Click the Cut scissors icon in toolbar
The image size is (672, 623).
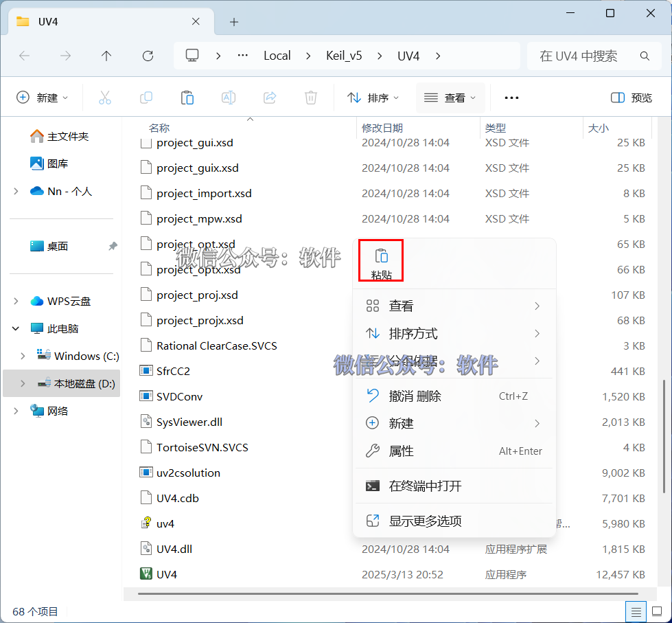pos(105,98)
